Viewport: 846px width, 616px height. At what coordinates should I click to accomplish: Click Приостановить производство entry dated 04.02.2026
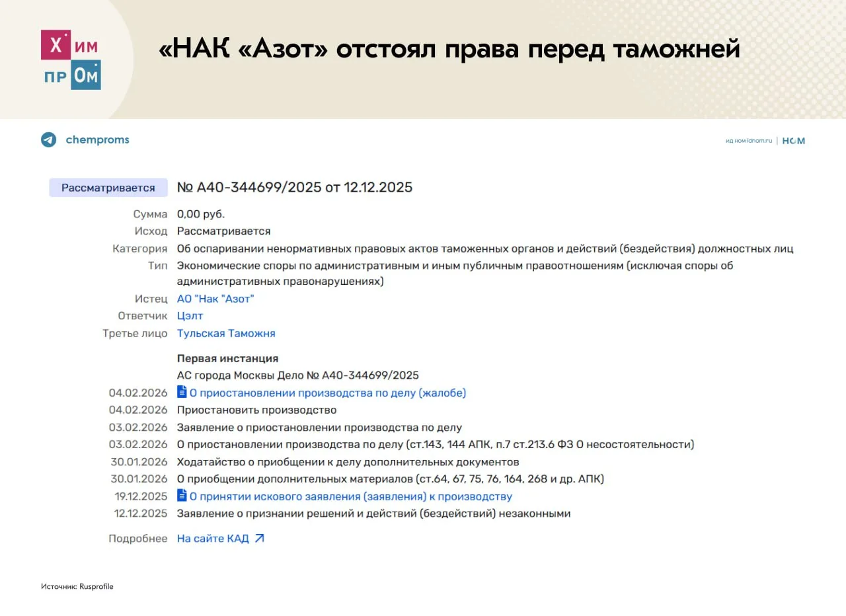click(256, 410)
